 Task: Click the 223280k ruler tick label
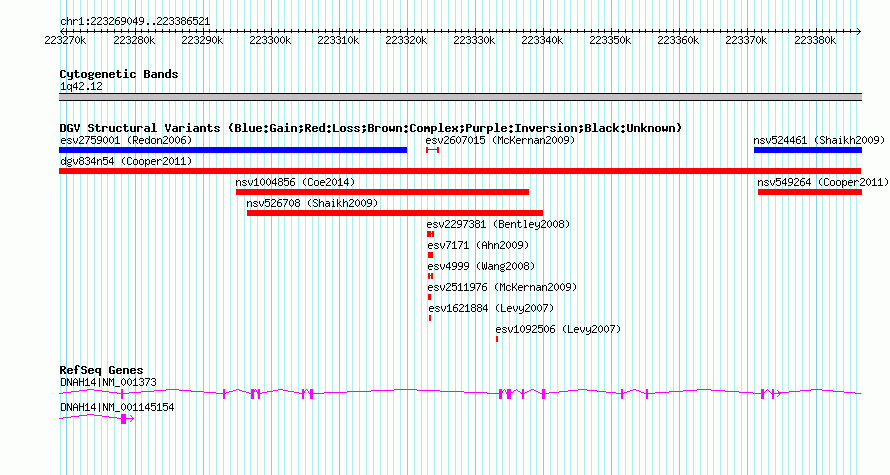(134, 40)
